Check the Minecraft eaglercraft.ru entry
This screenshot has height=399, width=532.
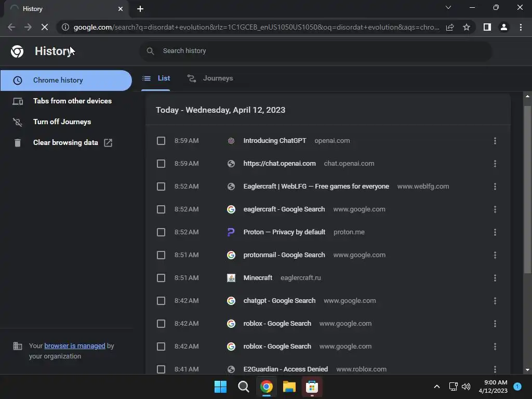tap(161, 278)
